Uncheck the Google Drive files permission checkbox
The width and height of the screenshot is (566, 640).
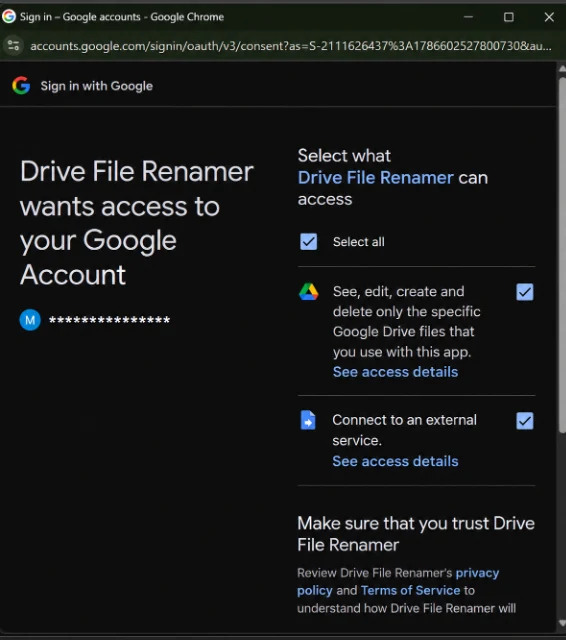tap(524, 292)
